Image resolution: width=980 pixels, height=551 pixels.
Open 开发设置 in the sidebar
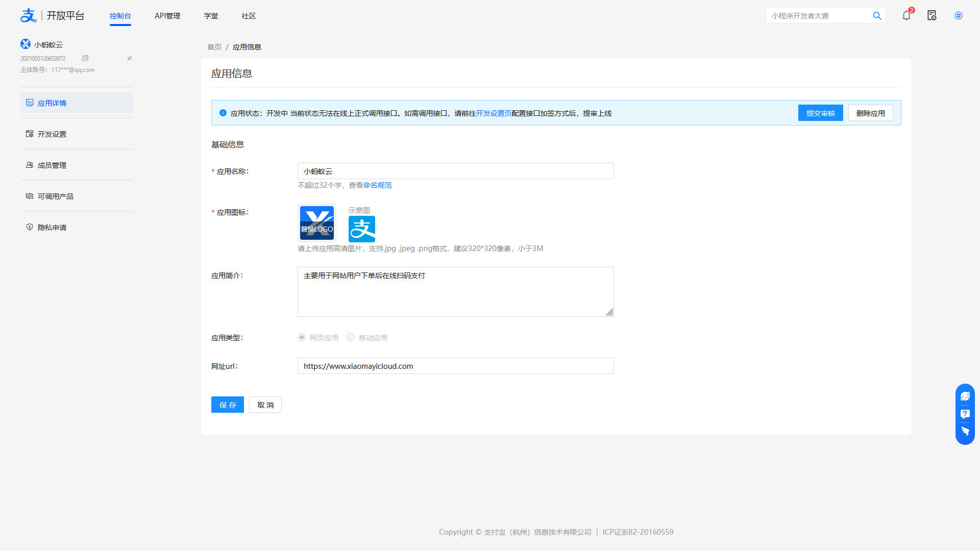[x=52, y=134]
